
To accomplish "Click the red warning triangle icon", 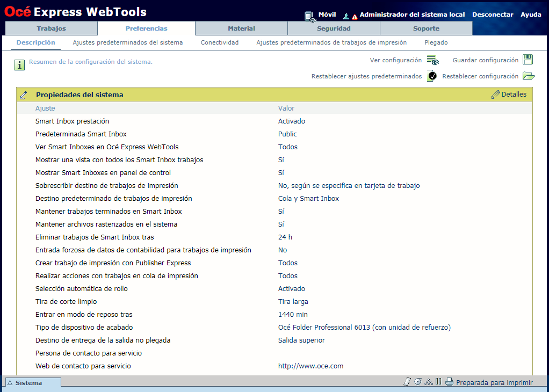I will [x=355, y=17].
